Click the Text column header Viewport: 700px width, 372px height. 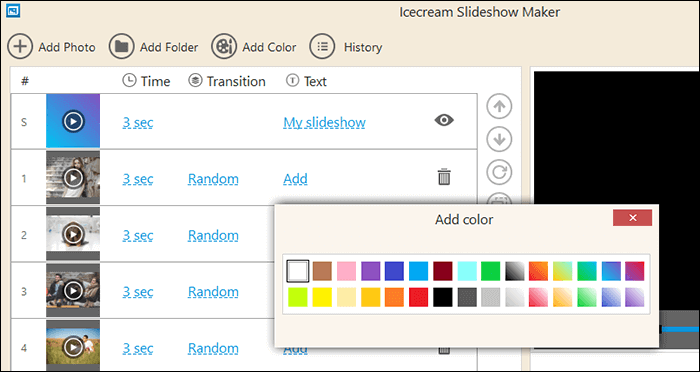(x=306, y=81)
